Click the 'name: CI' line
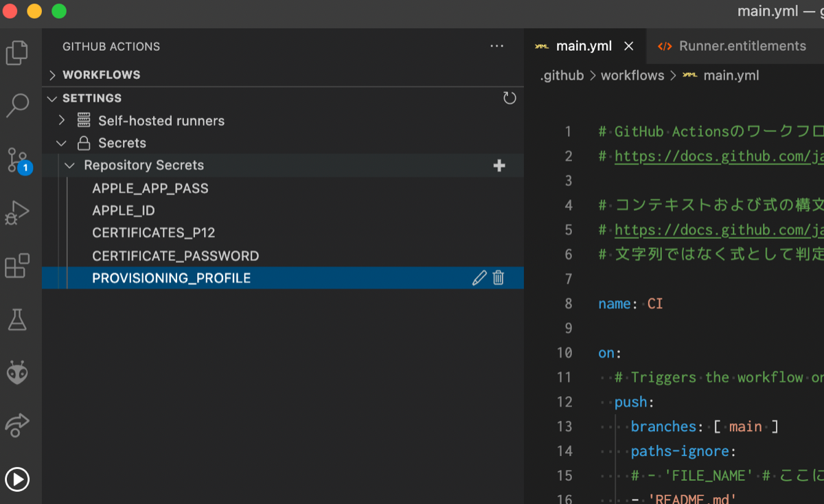 pos(631,303)
